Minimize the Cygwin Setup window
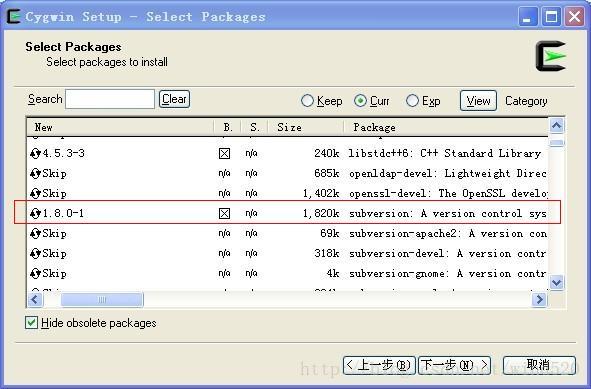 (528, 17)
